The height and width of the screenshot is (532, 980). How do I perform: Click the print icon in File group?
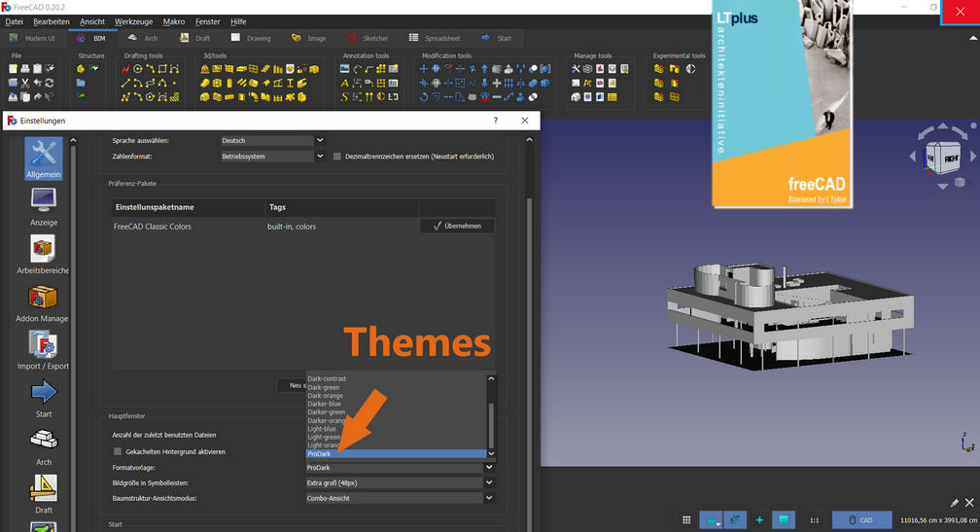pyautogui.click(x=25, y=69)
